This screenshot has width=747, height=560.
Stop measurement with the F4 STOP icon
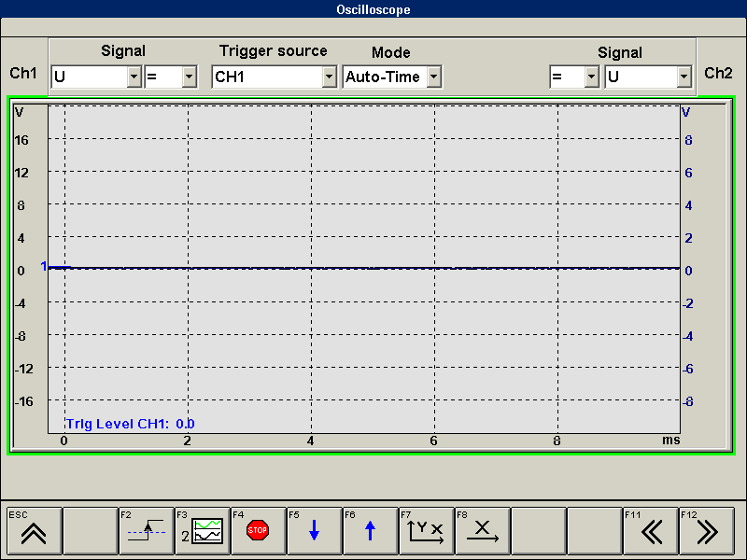[258, 531]
